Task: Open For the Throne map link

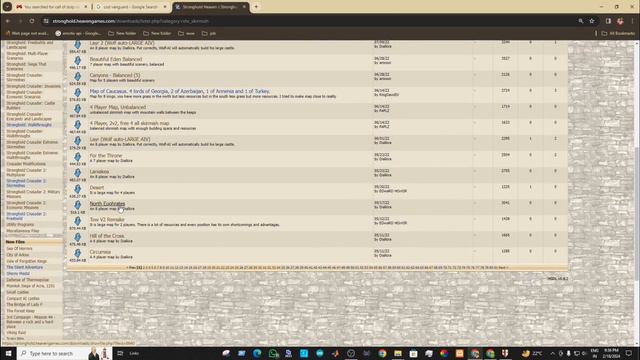Action: coord(106,155)
